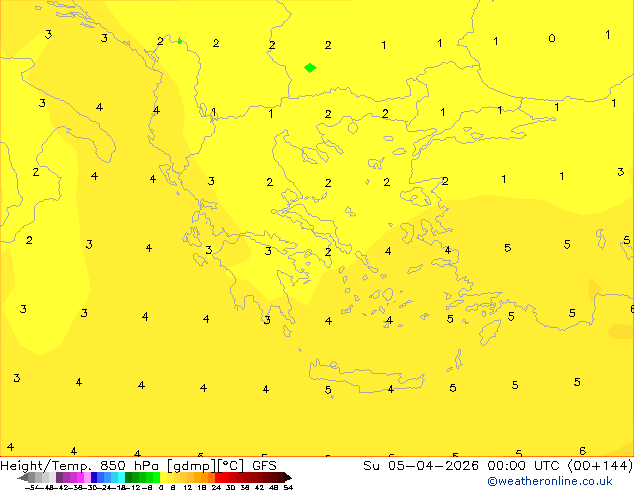Image resolution: width=634 pixels, height=490 pixels.
Task: Click the weatheronline.co.uk copyright link
Action: point(550,481)
